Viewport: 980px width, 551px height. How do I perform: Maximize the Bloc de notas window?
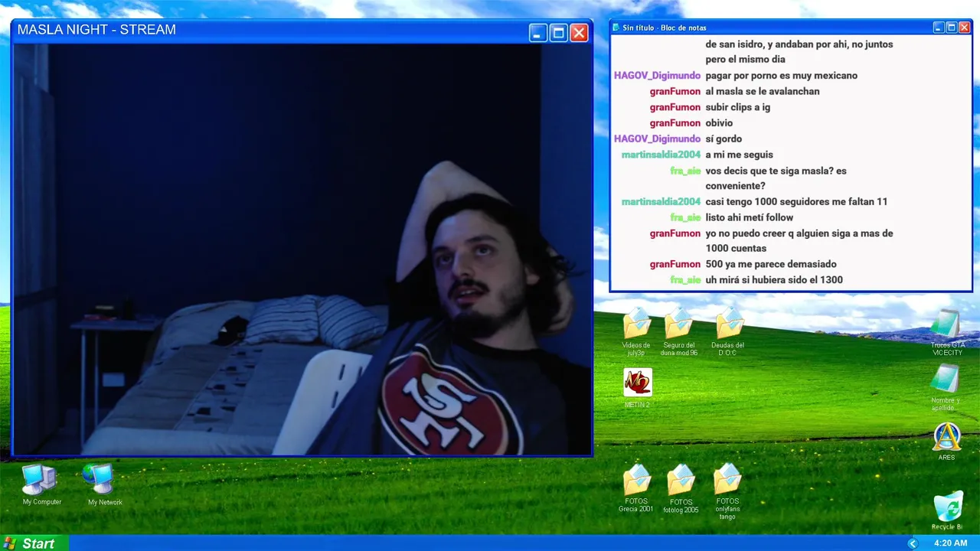[x=952, y=28]
